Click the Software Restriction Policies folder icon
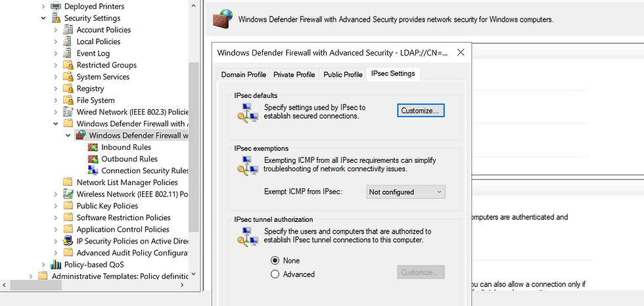This screenshot has height=306, width=644. tap(68, 217)
